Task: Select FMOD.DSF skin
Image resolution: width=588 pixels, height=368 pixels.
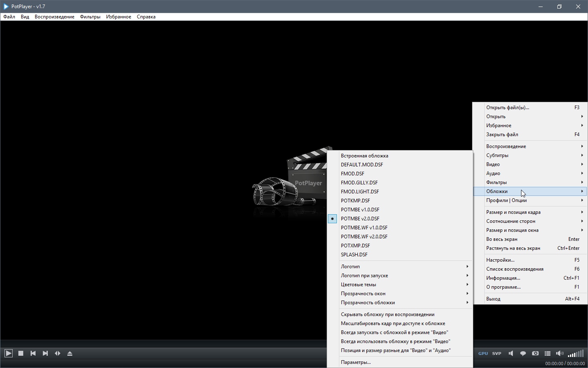Action: click(x=400, y=174)
